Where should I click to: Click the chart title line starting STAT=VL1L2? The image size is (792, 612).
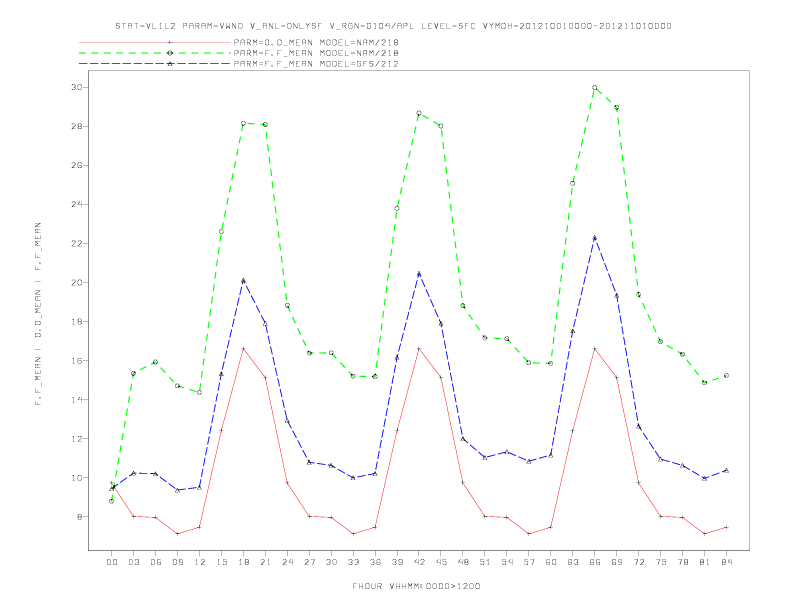(393, 26)
